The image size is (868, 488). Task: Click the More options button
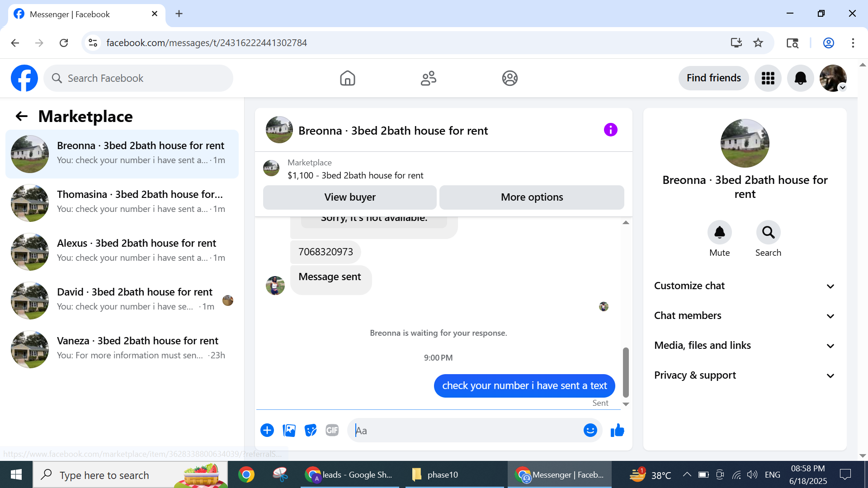click(532, 197)
